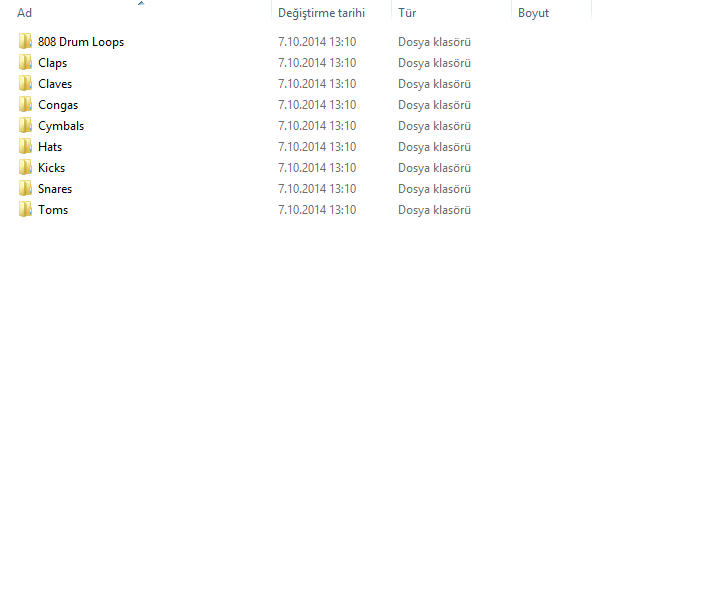Click the Tür column header
Screen dimensions: 721x599
[x=407, y=13]
